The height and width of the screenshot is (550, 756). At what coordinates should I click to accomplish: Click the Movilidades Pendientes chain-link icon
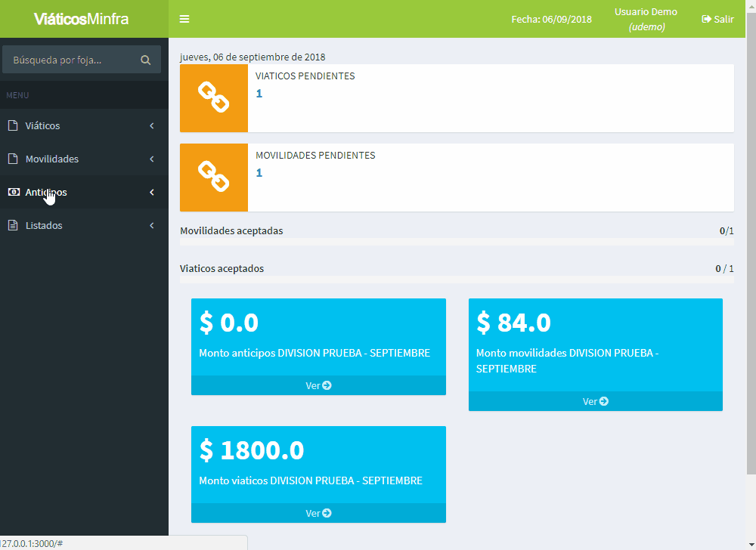(x=213, y=177)
